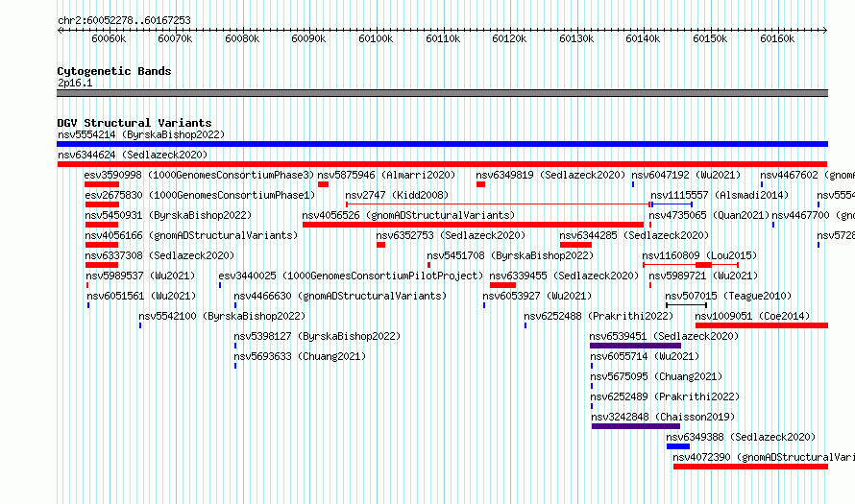Screen dimensions: 855x504
Task: Select the nsv4056166 gnomAD variant label
Action: tap(191, 235)
